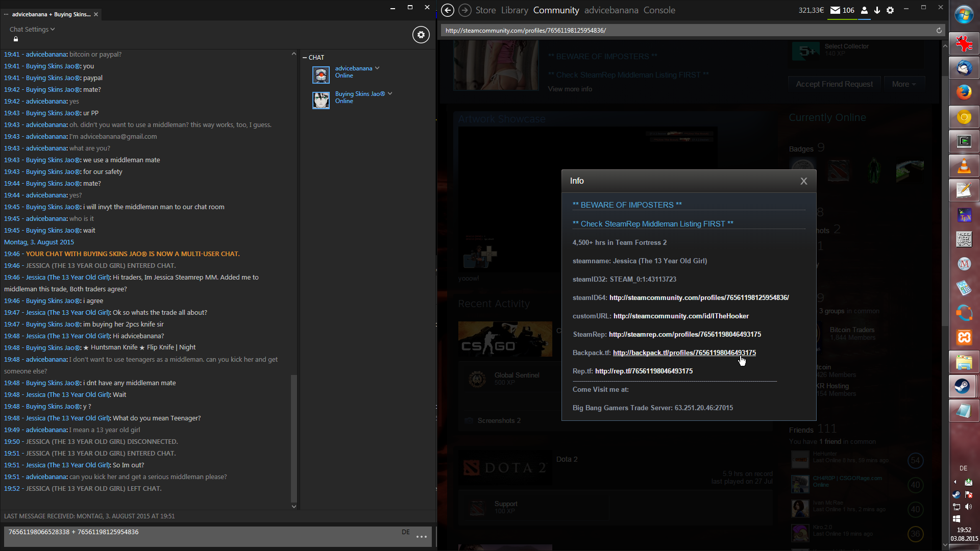
Task: Open the inbox envelope notifications icon
Action: coord(836,10)
